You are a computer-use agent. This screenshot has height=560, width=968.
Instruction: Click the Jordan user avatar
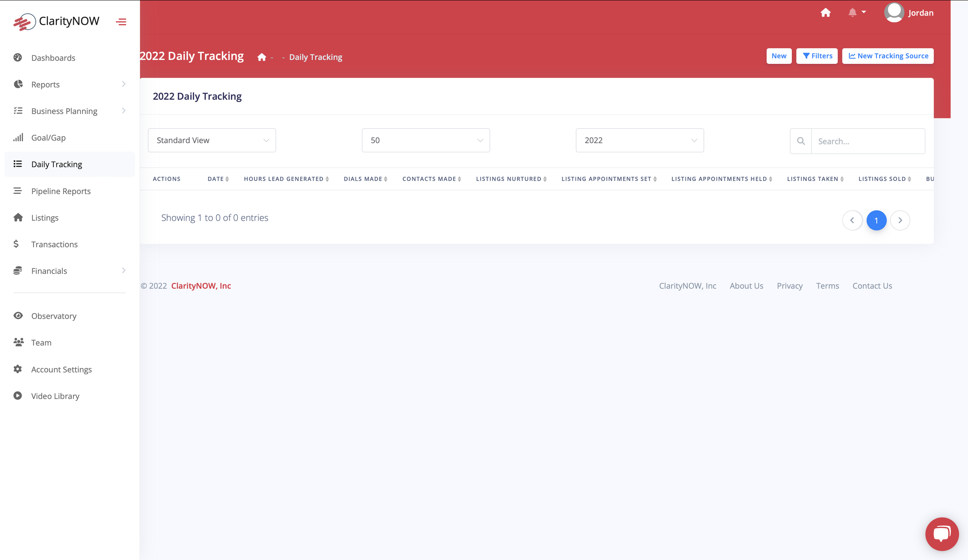tap(894, 12)
